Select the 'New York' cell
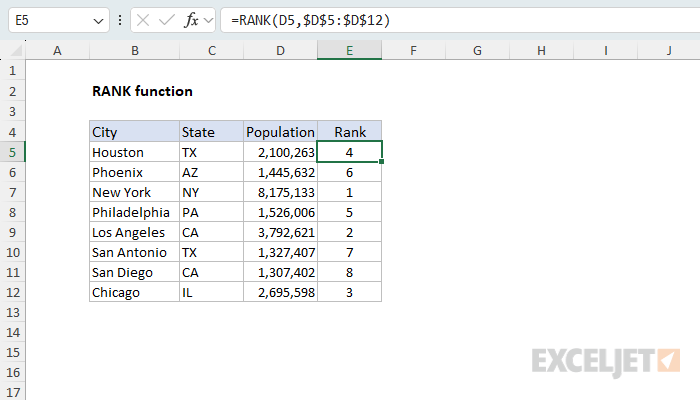This screenshot has height=400, width=700. point(134,192)
